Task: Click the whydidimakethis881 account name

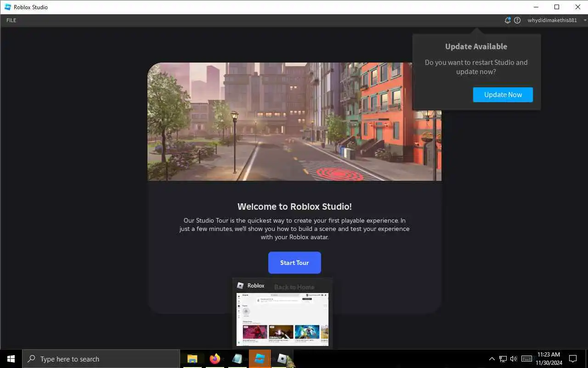Action: [x=552, y=20]
